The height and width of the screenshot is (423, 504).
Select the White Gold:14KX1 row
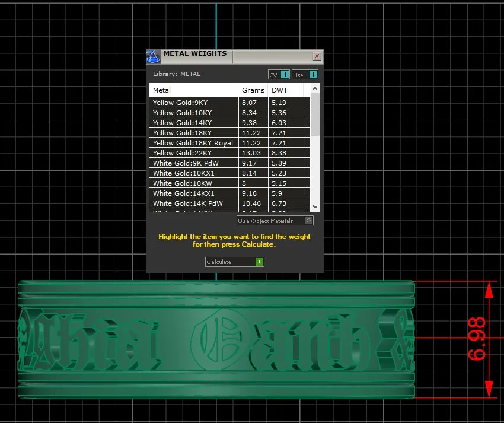(x=229, y=193)
